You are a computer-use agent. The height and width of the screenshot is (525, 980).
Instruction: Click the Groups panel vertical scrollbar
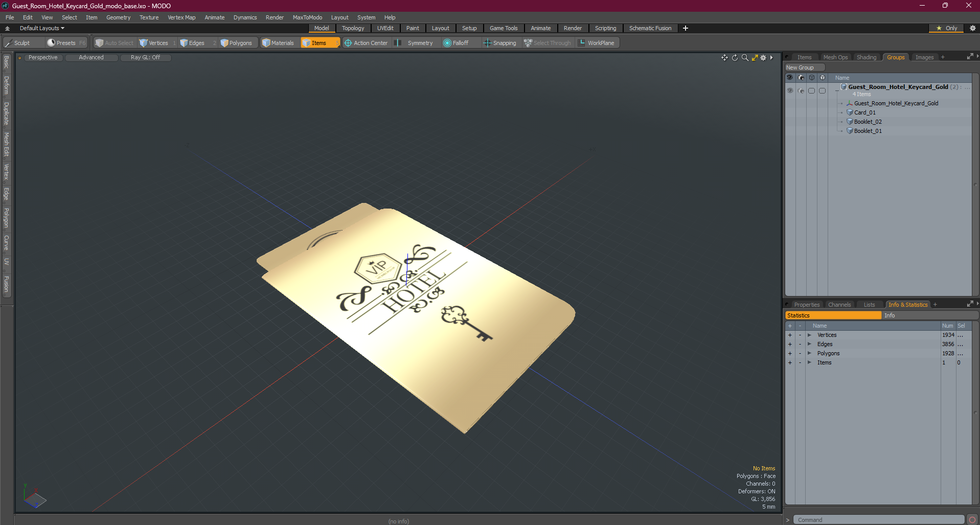click(x=975, y=184)
